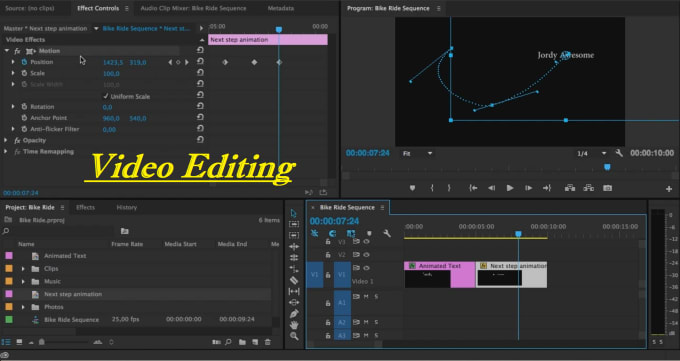This screenshot has height=361, width=680.
Task: Click the Extract button
Action: tap(588, 188)
